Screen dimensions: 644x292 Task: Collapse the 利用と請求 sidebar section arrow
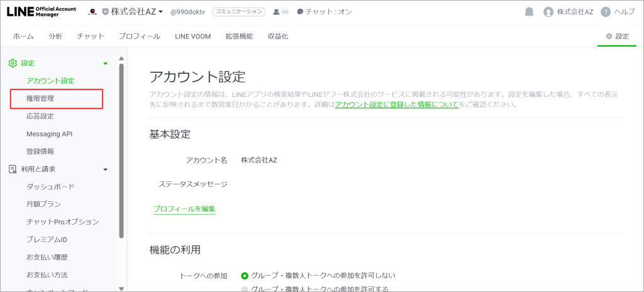pyautogui.click(x=105, y=169)
